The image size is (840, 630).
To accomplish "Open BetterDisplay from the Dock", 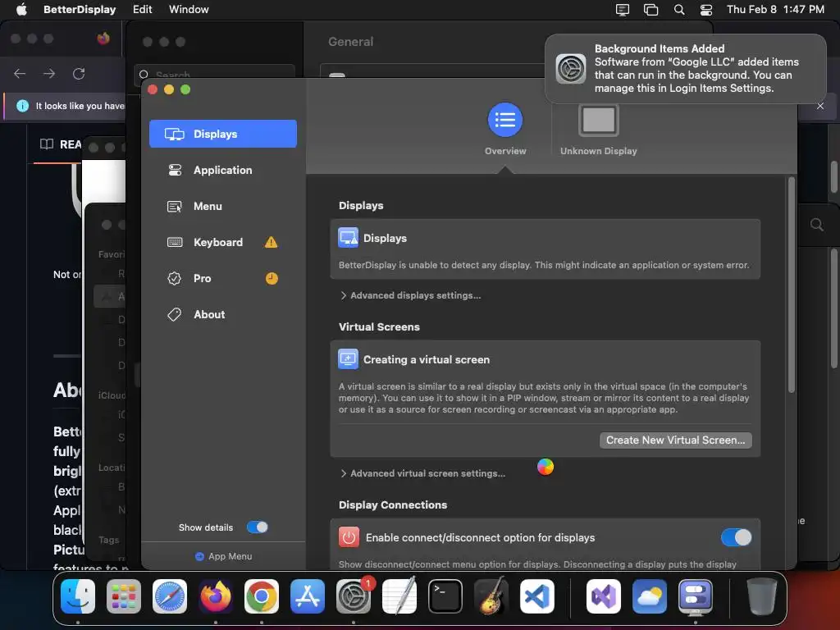I will 696,596.
